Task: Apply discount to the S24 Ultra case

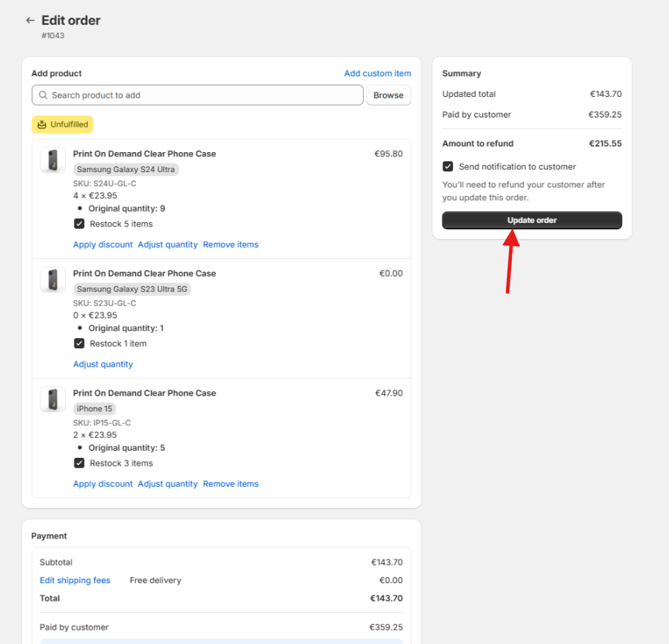Action: coord(103,245)
